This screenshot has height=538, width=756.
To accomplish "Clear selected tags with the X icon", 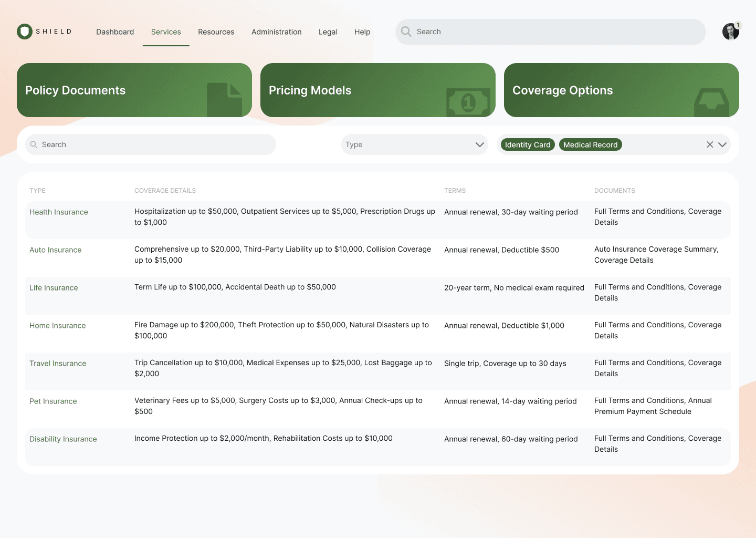I will [709, 144].
